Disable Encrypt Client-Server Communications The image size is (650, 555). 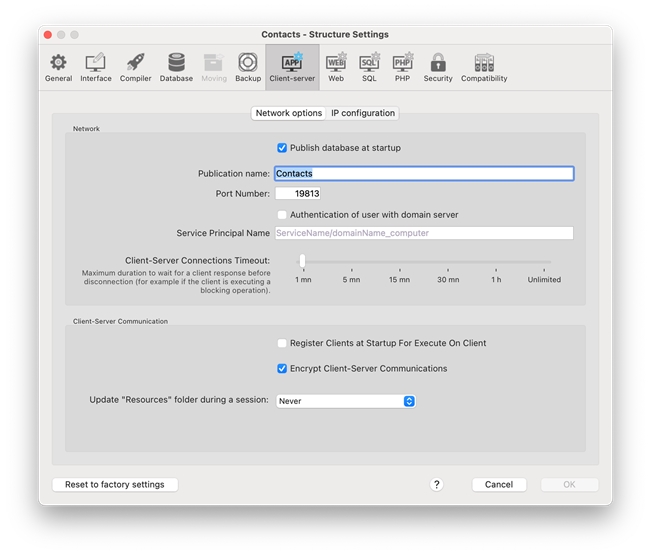(282, 369)
